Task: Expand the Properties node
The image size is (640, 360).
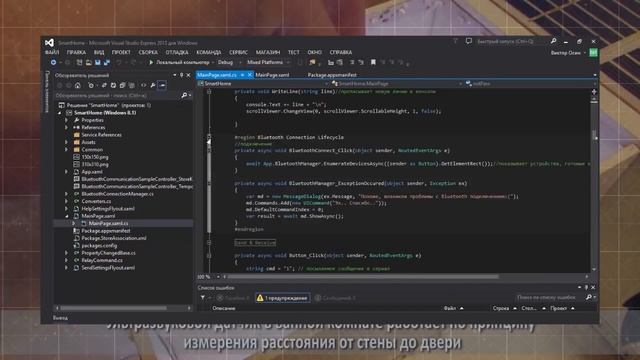Action: pos(67,120)
